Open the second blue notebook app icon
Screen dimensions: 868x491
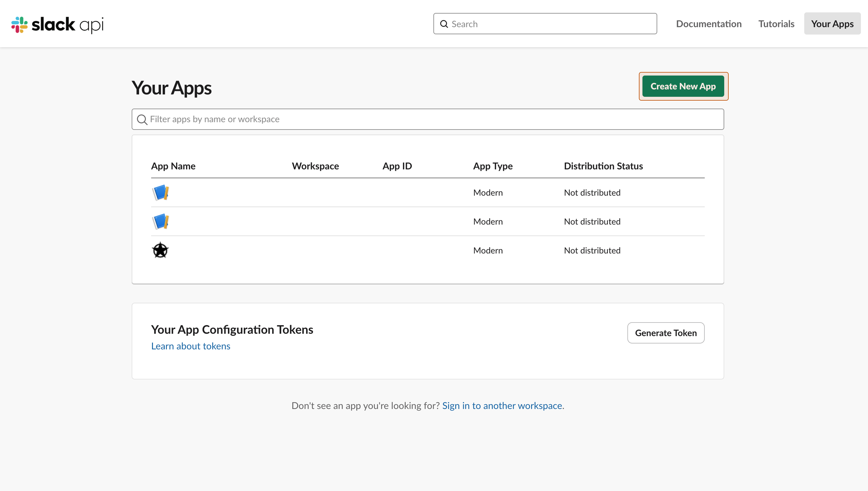tap(161, 221)
